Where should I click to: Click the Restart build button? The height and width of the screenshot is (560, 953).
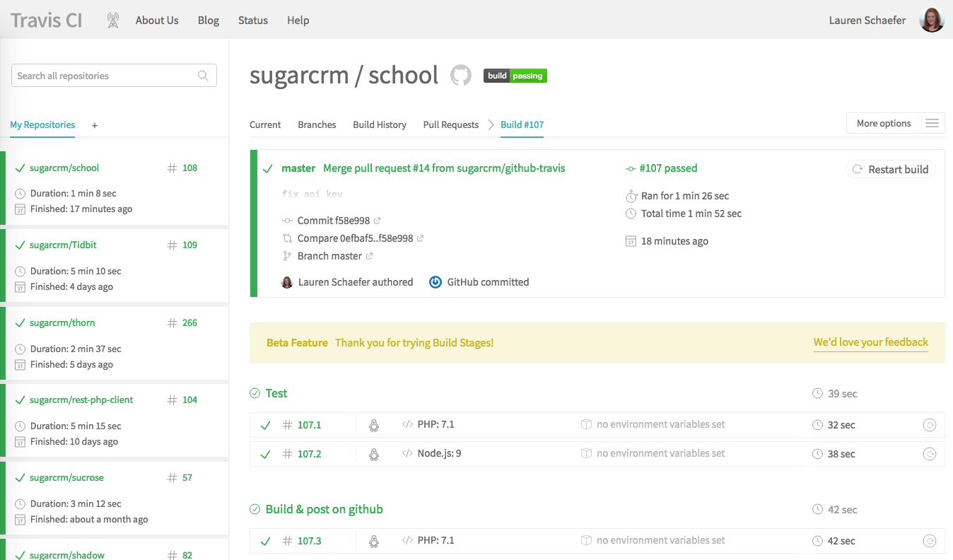click(x=891, y=169)
